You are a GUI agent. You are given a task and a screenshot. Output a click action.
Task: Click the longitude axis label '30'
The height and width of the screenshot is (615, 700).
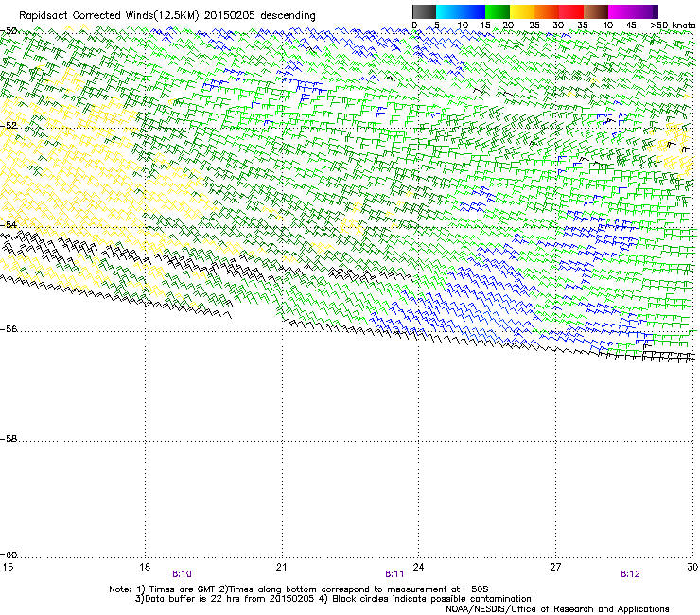(x=692, y=567)
